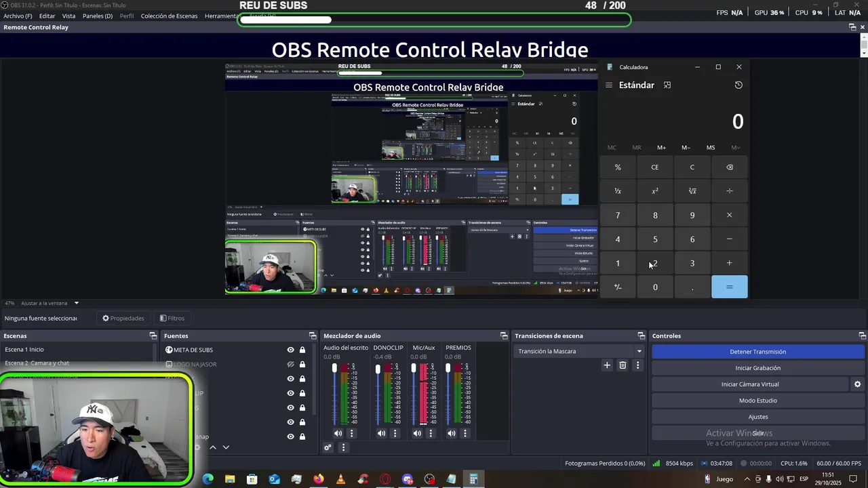This screenshot has height=488, width=868.
Task: Open VLC media player from taskbar
Action: pyautogui.click(x=340, y=479)
